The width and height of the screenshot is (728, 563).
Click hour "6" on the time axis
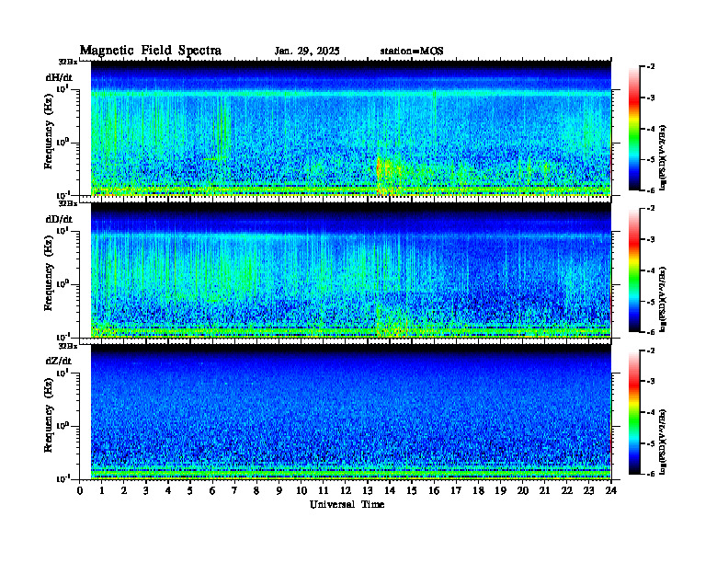point(212,491)
